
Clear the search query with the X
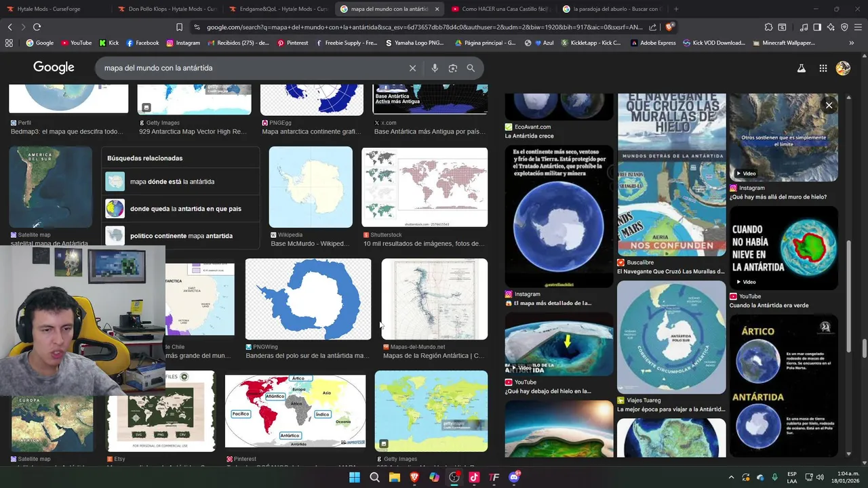412,68
